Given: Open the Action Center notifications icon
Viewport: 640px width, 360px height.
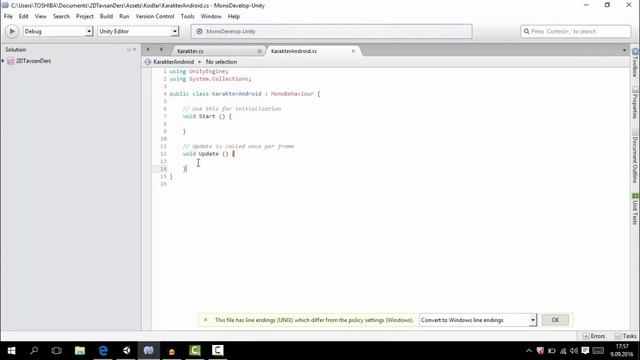Looking at the screenshot, I should tap(585, 351).
